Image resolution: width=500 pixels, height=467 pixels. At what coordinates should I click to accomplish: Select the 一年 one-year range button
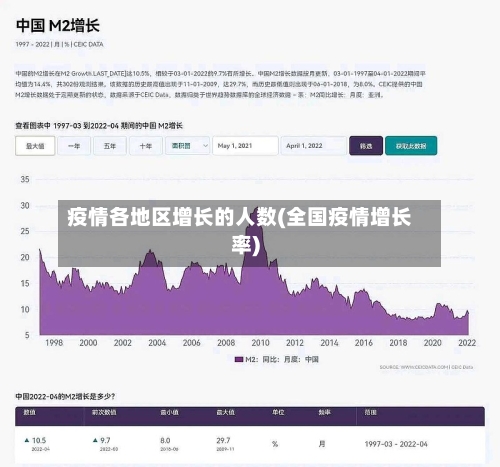[x=74, y=146]
